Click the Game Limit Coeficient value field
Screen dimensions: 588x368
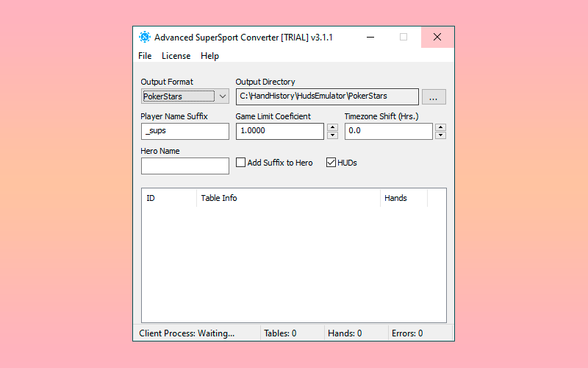[x=279, y=131]
